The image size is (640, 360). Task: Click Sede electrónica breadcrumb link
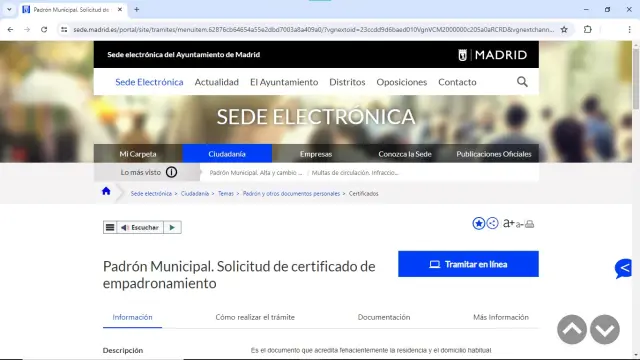[x=151, y=193]
